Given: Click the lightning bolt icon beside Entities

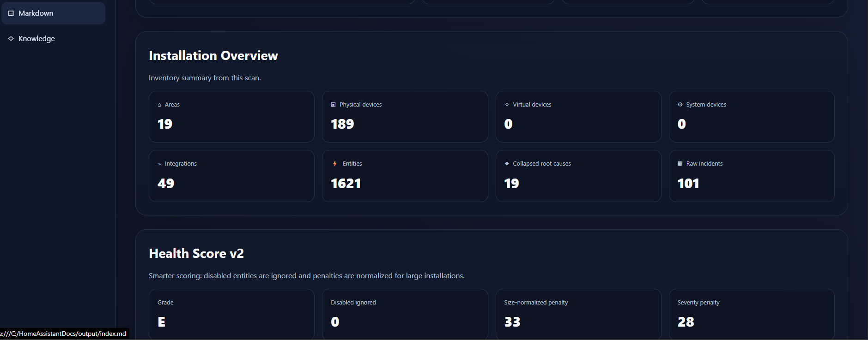Looking at the screenshot, I should coord(334,164).
